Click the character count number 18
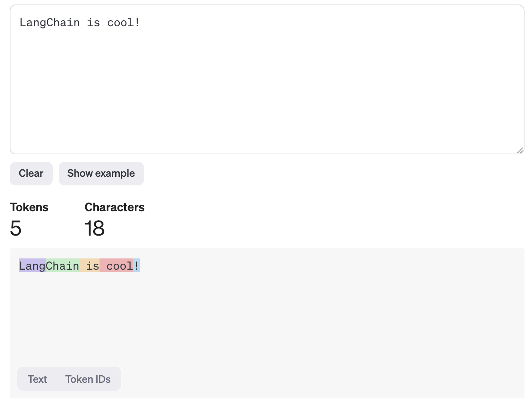Image resolution: width=532 pixels, height=406 pixels. (x=94, y=228)
